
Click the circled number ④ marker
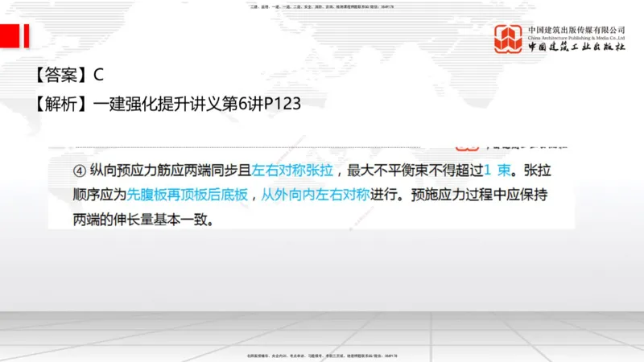[79, 171]
